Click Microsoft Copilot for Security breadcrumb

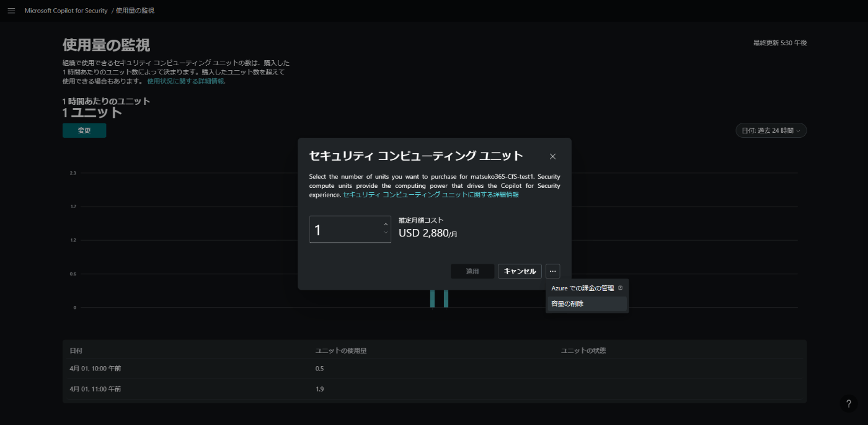coord(66,11)
